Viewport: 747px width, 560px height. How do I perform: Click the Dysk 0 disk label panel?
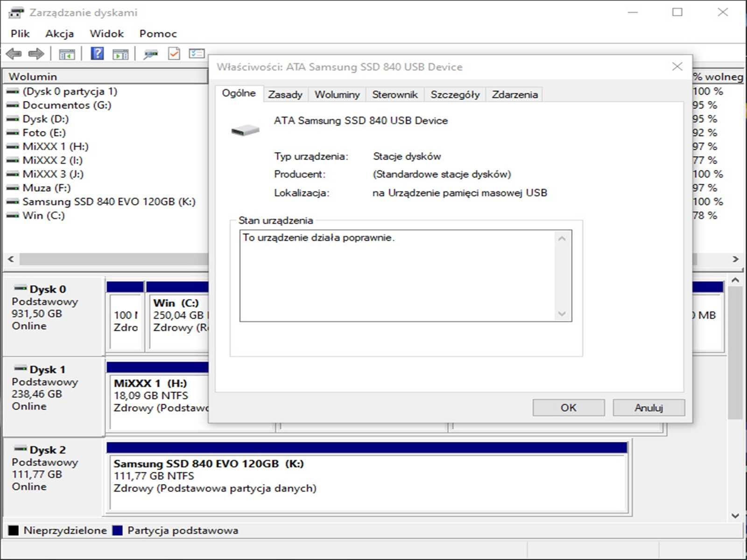53,316
